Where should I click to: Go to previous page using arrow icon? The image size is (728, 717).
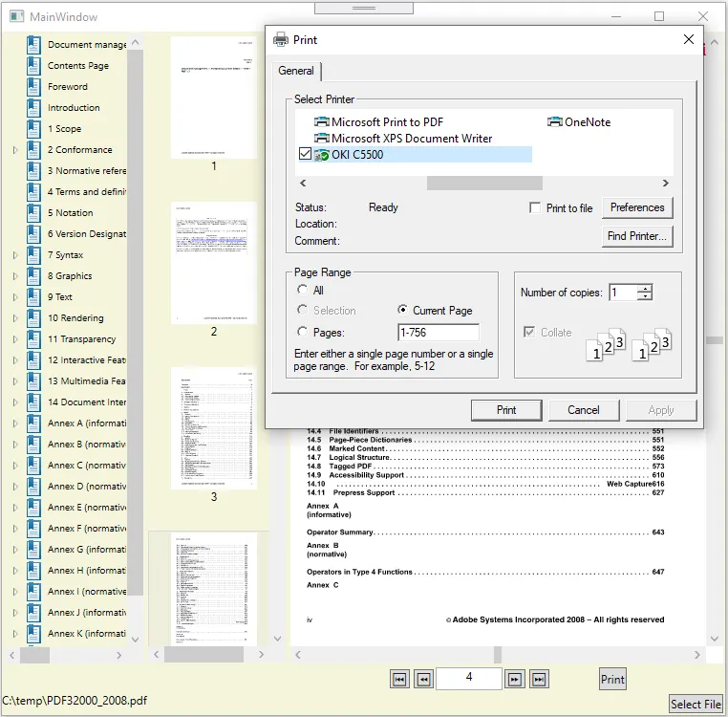(423, 679)
